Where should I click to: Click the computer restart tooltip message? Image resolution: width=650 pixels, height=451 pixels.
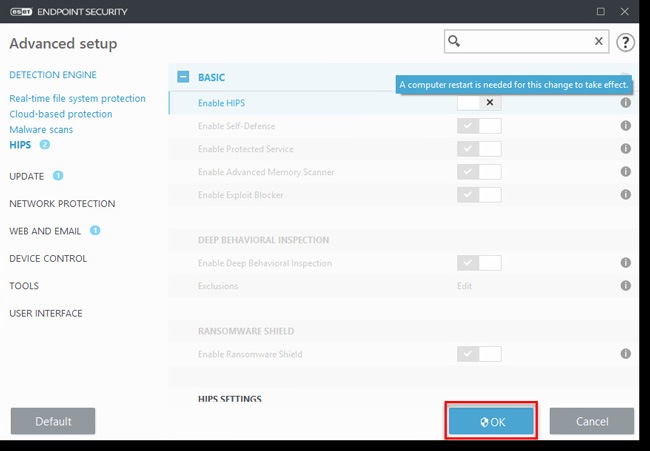(514, 85)
